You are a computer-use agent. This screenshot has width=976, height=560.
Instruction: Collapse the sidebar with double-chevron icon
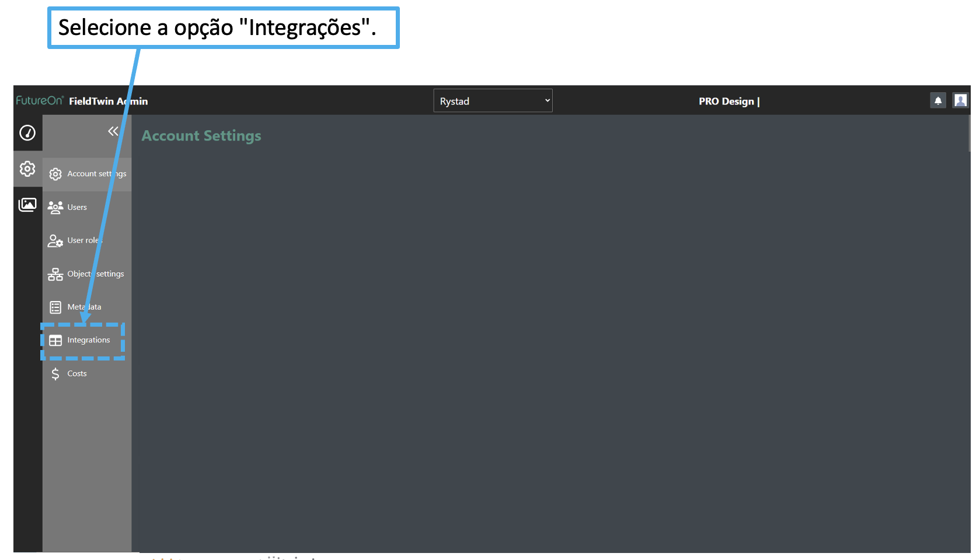pos(113,131)
